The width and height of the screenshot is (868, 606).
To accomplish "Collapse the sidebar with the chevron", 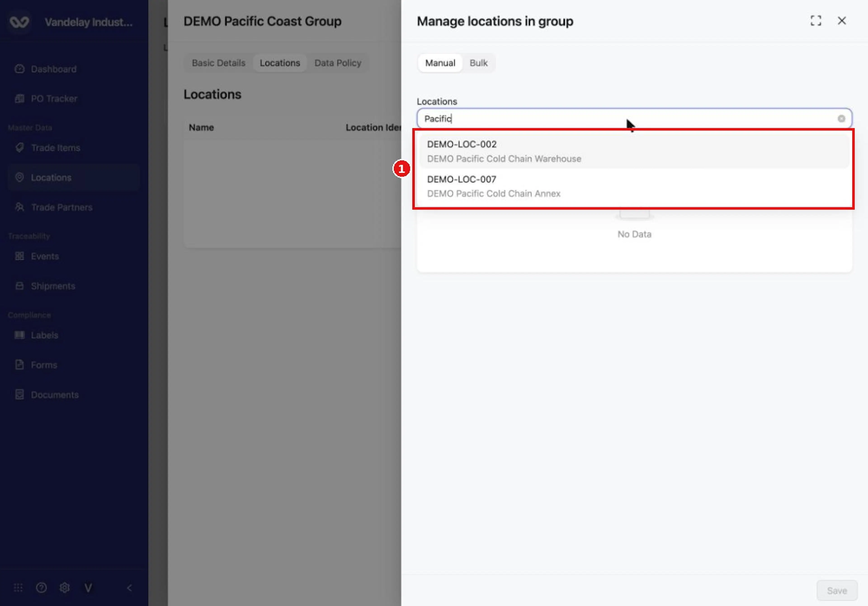I will pos(129,588).
